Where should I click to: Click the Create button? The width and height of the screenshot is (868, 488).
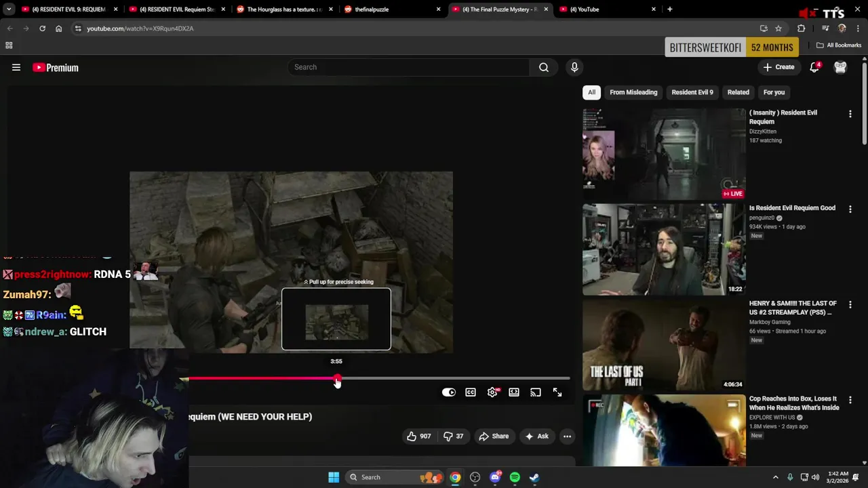778,67
